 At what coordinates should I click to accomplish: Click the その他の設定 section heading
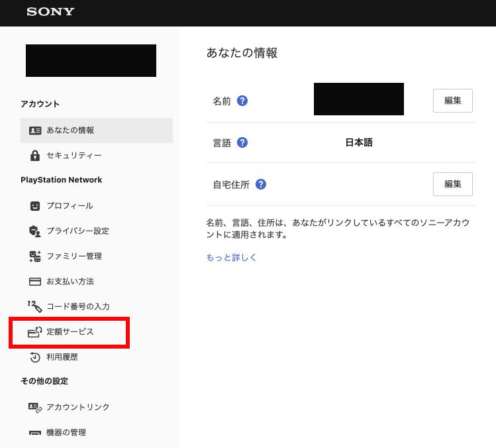pyautogui.click(x=44, y=381)
